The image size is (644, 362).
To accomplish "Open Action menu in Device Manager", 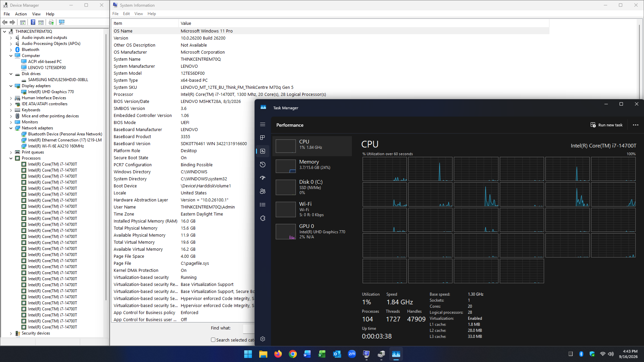I will tap(21, 14).
